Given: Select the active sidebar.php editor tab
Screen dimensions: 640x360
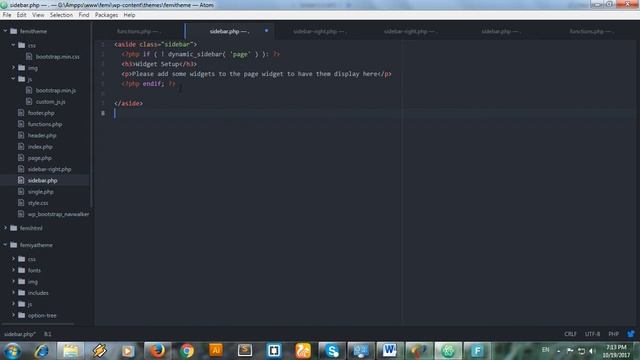Looking at the screenshot, I should point(229,31).
